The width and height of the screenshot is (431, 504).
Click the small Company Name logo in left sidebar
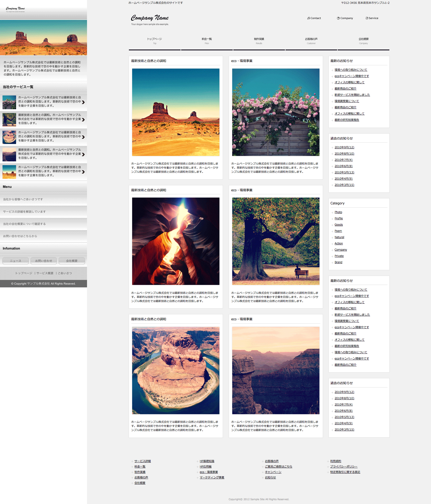[x=15, y=9]
